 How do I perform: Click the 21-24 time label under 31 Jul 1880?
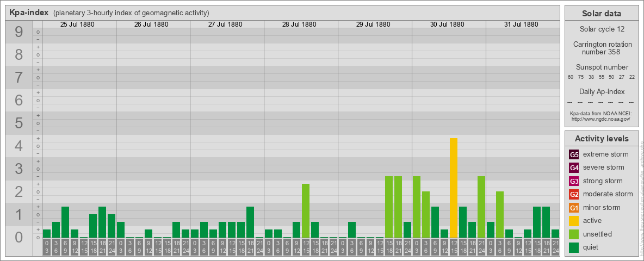coord(555,247)
